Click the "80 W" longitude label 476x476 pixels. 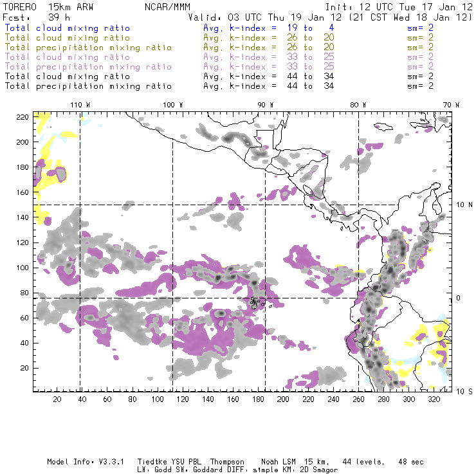[x=358, y=105]
